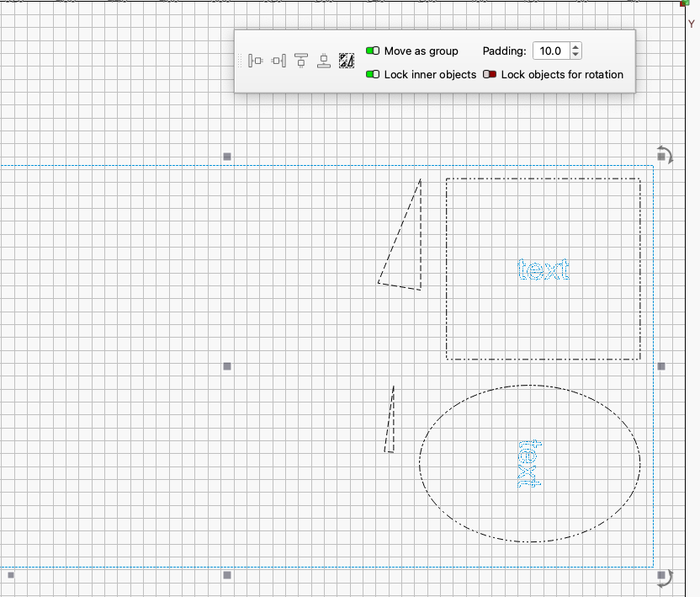Toggle the Move as group switch
700x597 pixels.
[373, 51]
